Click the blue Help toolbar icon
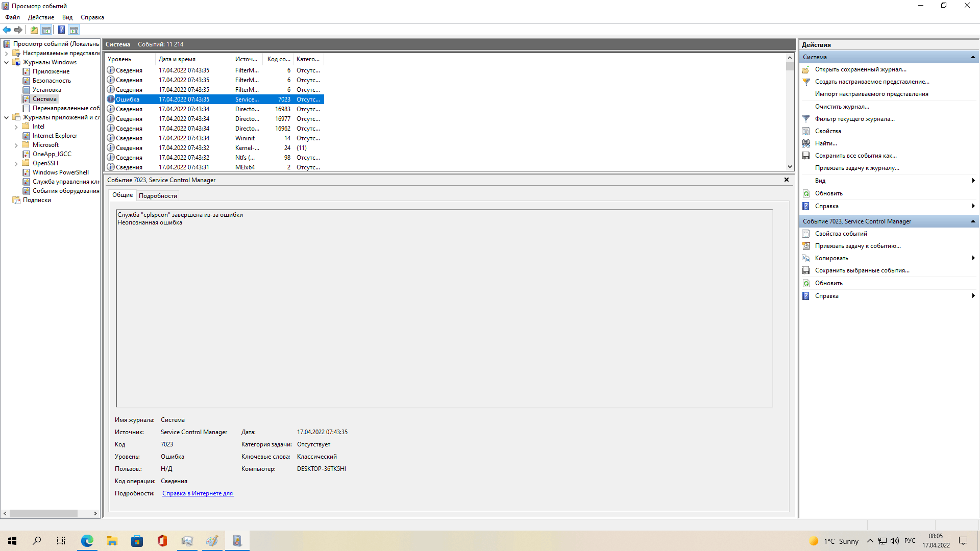Screen dimensions: 980x551 (x=61, y=30)
